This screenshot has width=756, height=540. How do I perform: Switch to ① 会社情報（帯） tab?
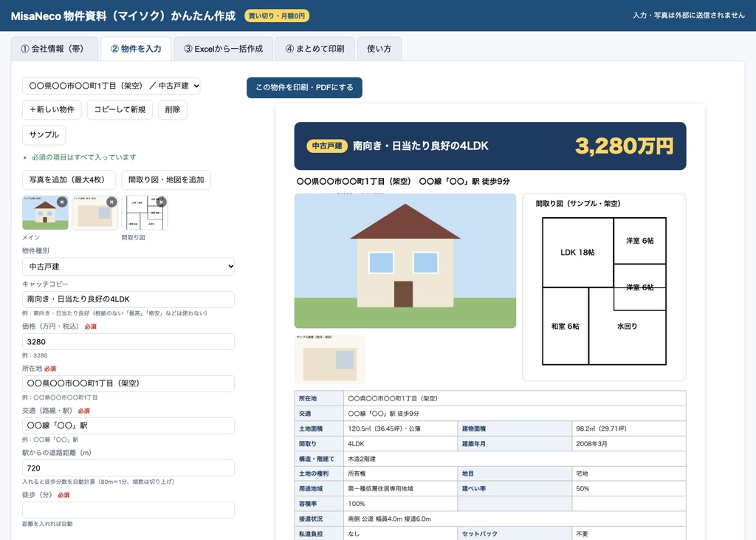click(x=55, y=49)
